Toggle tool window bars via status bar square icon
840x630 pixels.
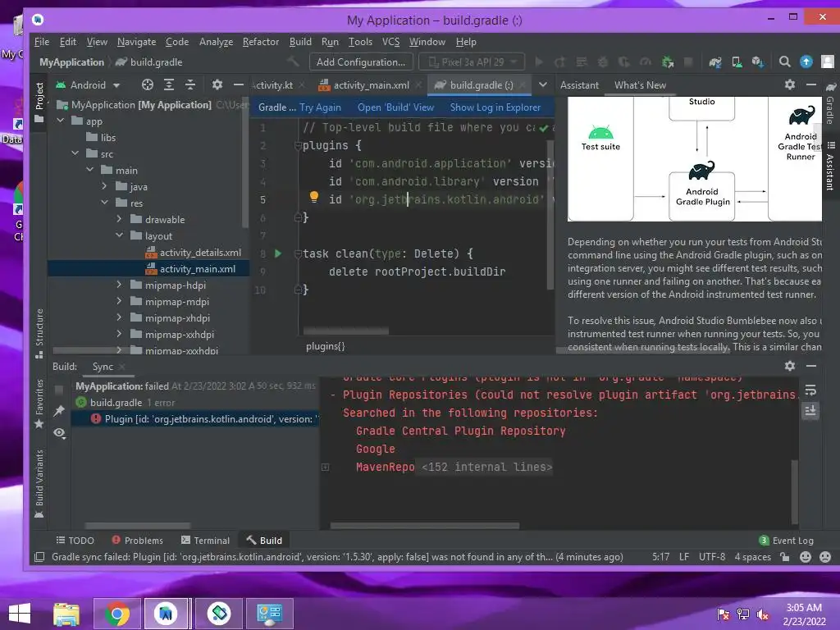click(x=39, y=557)
